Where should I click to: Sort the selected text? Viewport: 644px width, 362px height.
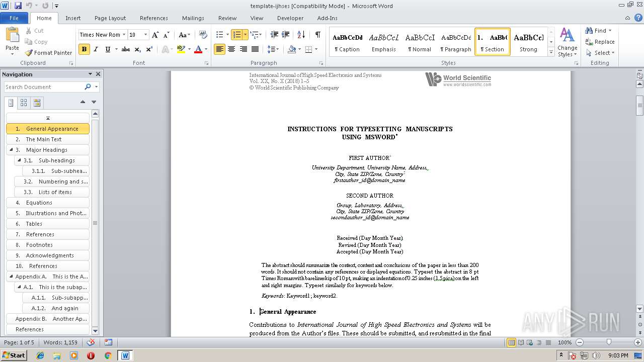point(301,35)
